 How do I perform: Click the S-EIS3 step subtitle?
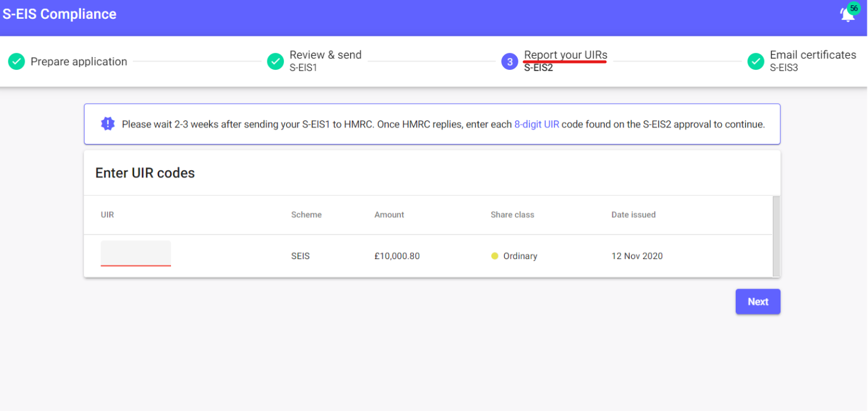coord(784,68)
